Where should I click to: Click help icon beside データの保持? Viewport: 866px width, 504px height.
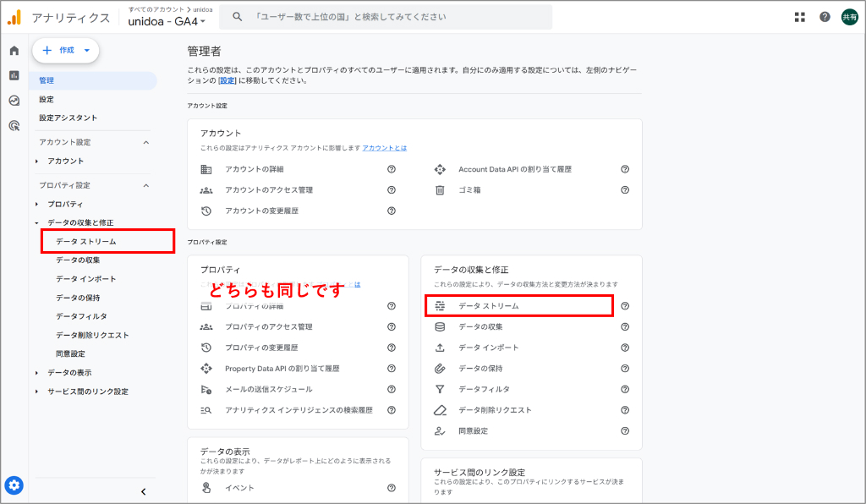pos(625,368)
